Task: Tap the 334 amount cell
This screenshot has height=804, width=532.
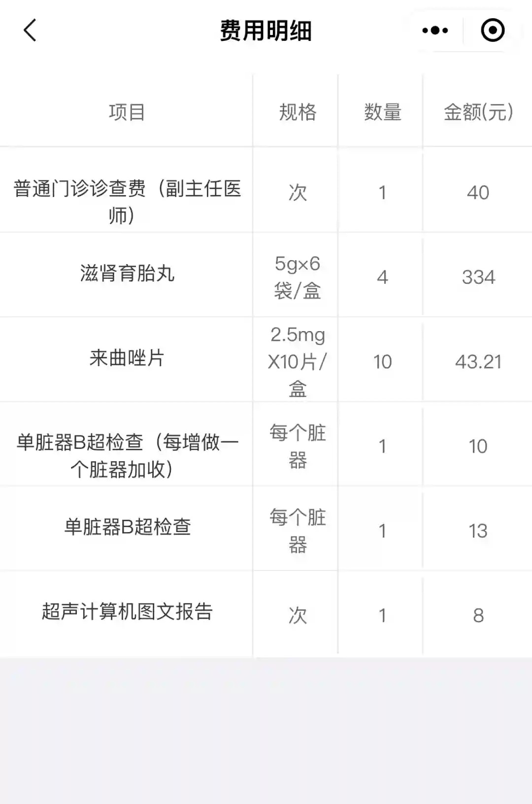Action: (x=478, y=277)
